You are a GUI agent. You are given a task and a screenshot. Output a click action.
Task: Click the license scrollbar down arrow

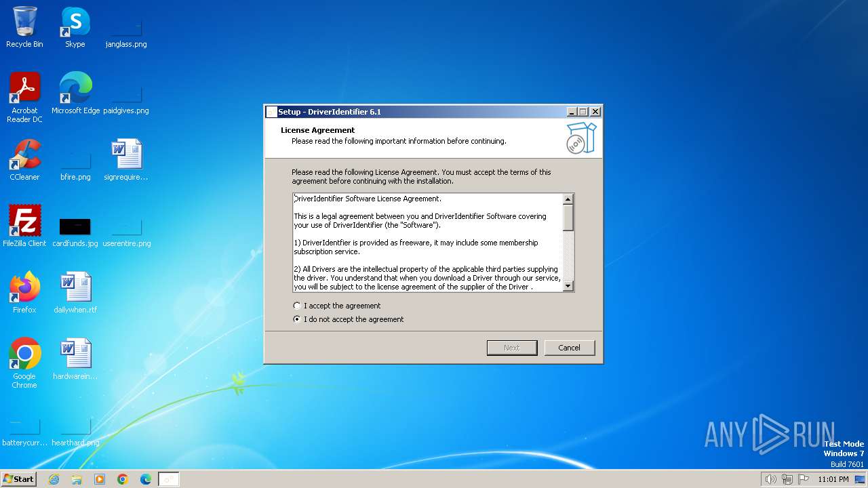[x=568, y=286]
